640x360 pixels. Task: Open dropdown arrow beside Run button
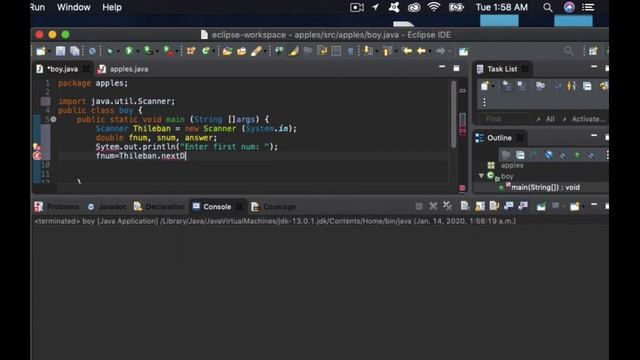[x=138, y=51]
